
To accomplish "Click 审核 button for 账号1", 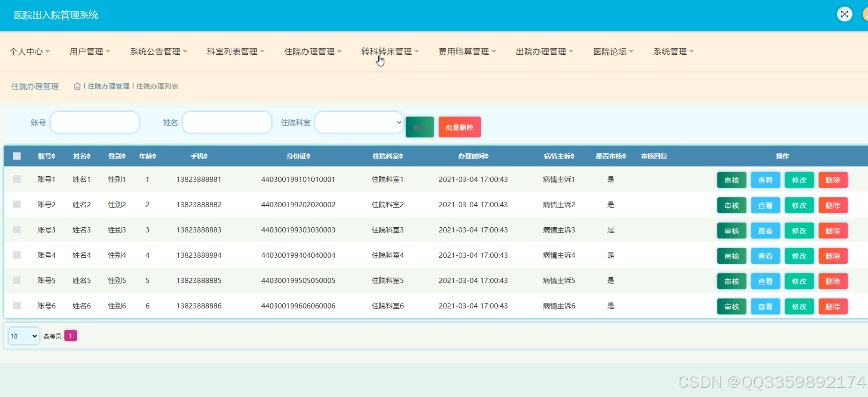I will 732,180.
